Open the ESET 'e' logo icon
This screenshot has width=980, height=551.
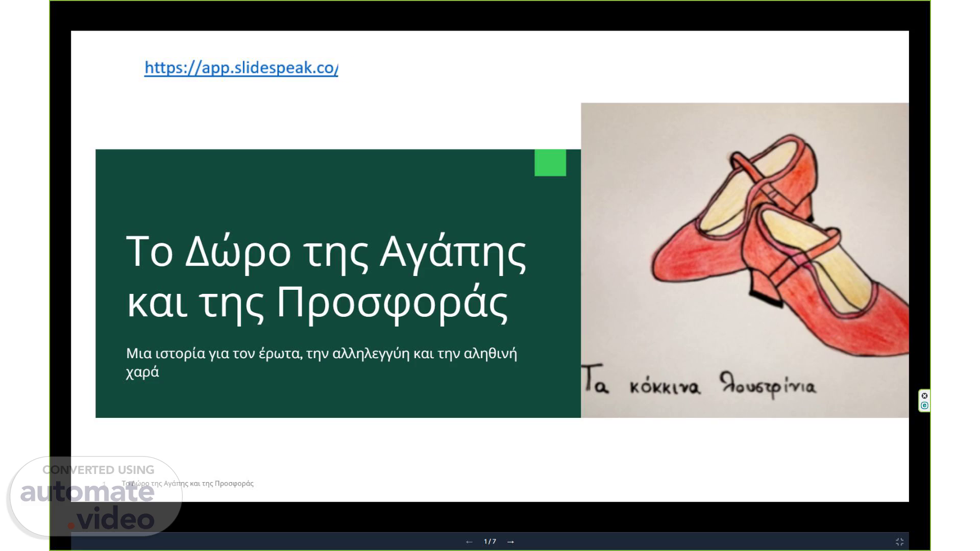924,406
